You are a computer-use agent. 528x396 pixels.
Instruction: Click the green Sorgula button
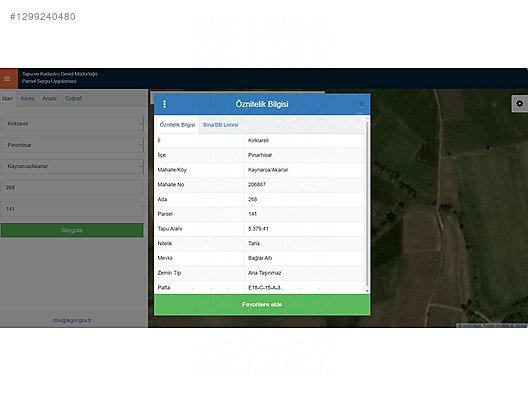[x=72, y=230]
